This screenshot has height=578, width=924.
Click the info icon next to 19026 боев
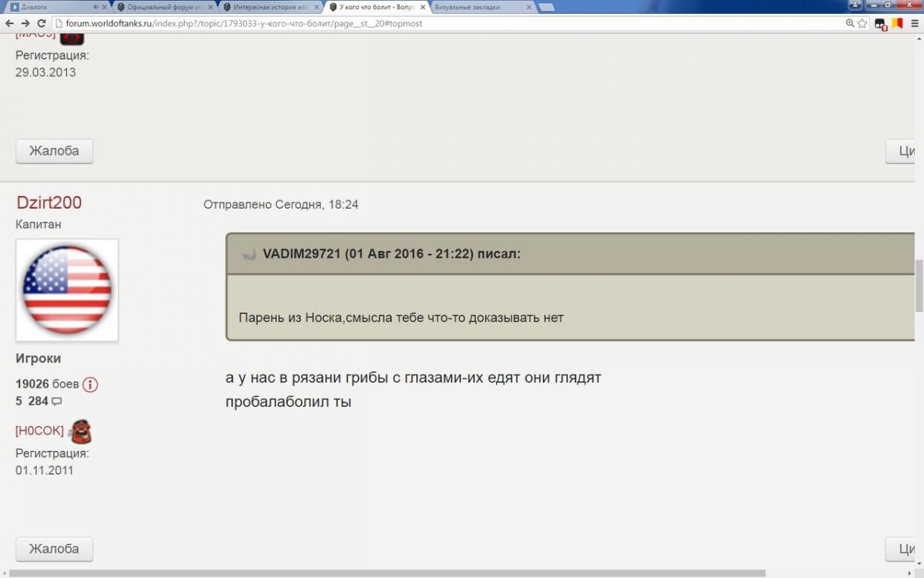coord(90,384)
